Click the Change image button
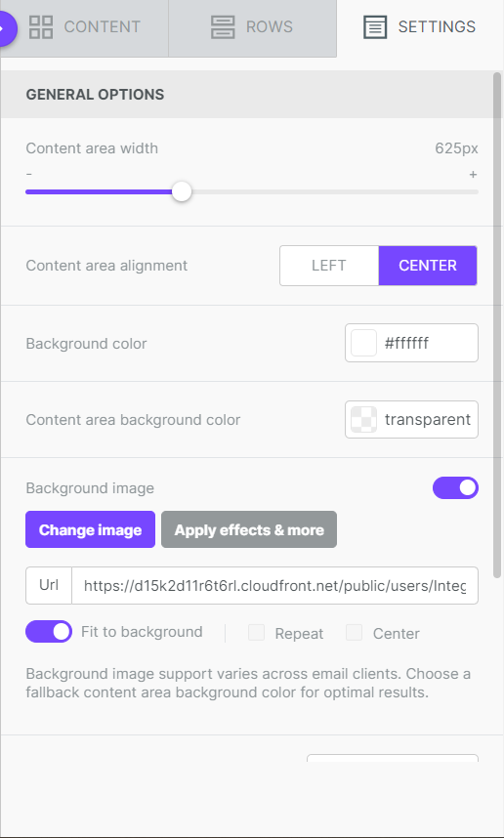This screenshot has width=504, height=838. click(90, 529)
